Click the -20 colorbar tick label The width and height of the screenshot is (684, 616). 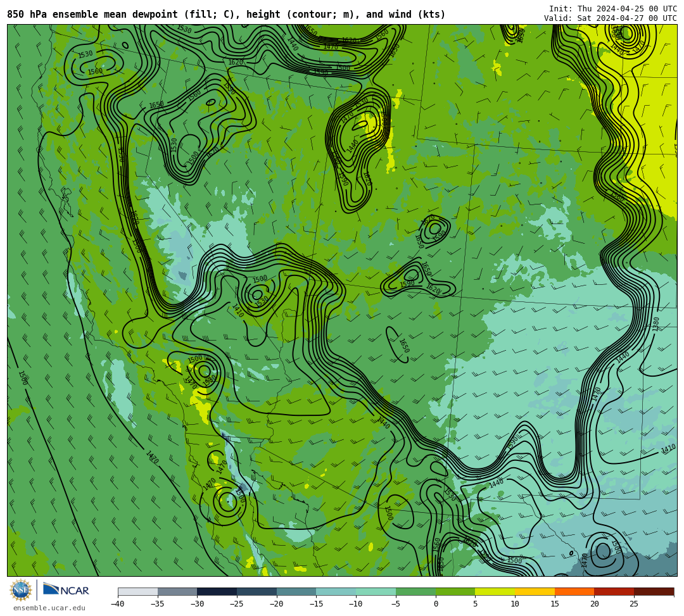277,604
